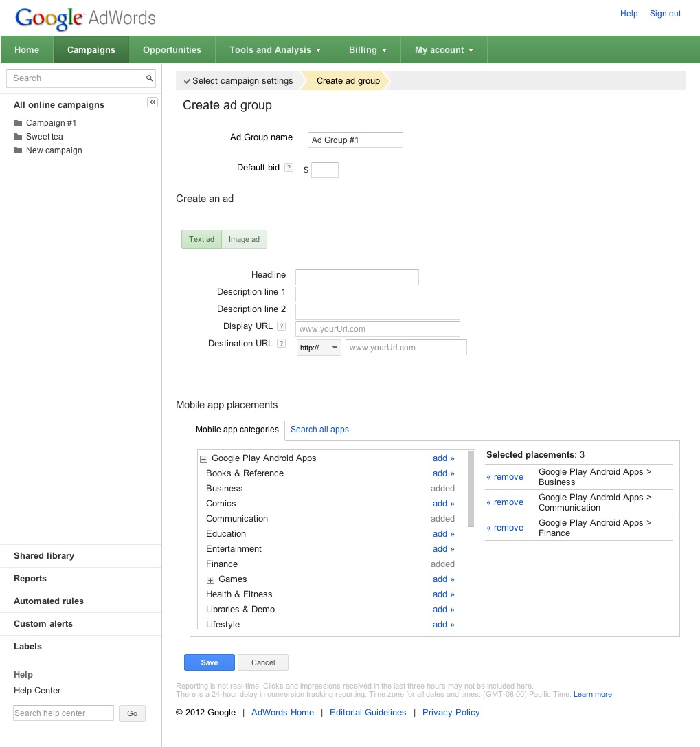Switch to the Image ad tab

click(244, 238)
